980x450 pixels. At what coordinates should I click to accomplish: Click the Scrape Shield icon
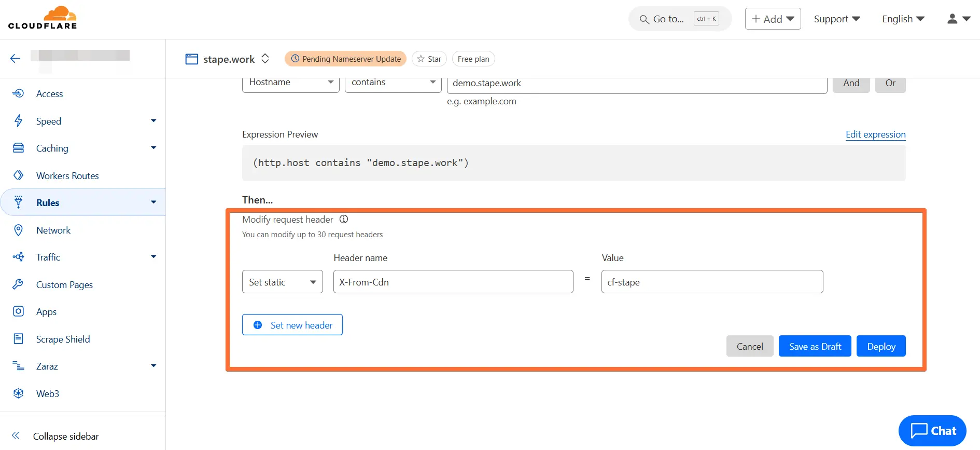tap(18, 339)
